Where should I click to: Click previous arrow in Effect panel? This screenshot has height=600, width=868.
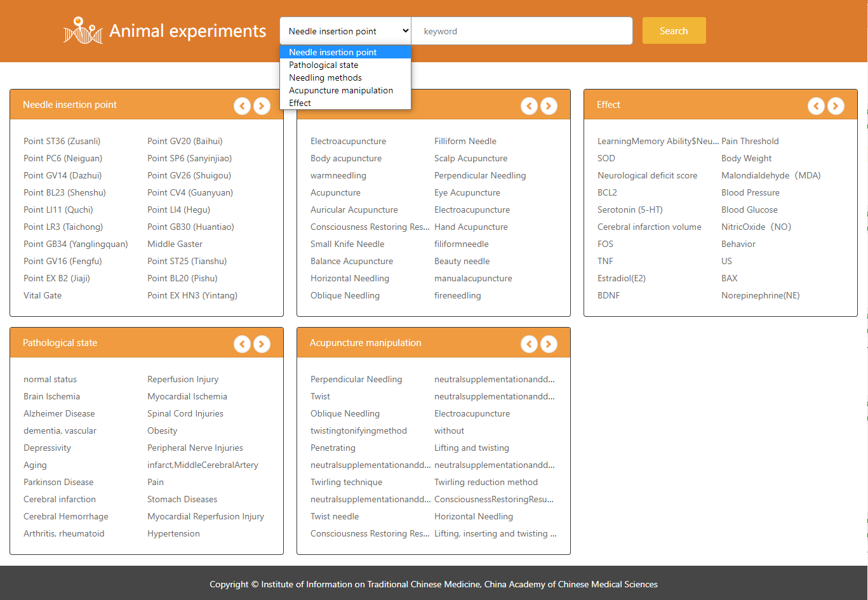816,106
